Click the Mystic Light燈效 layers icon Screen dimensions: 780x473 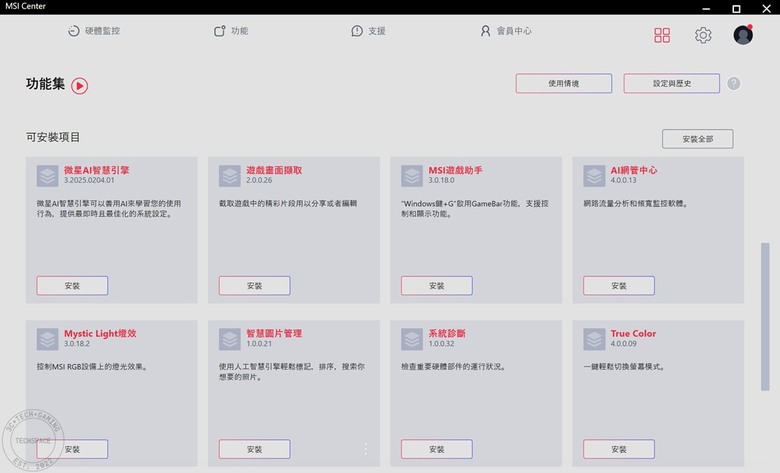tap(47, 339)
